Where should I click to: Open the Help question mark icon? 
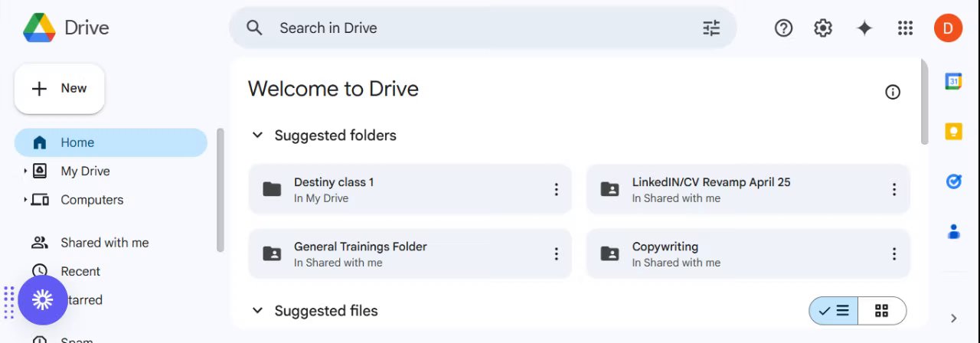pos(783,28)
